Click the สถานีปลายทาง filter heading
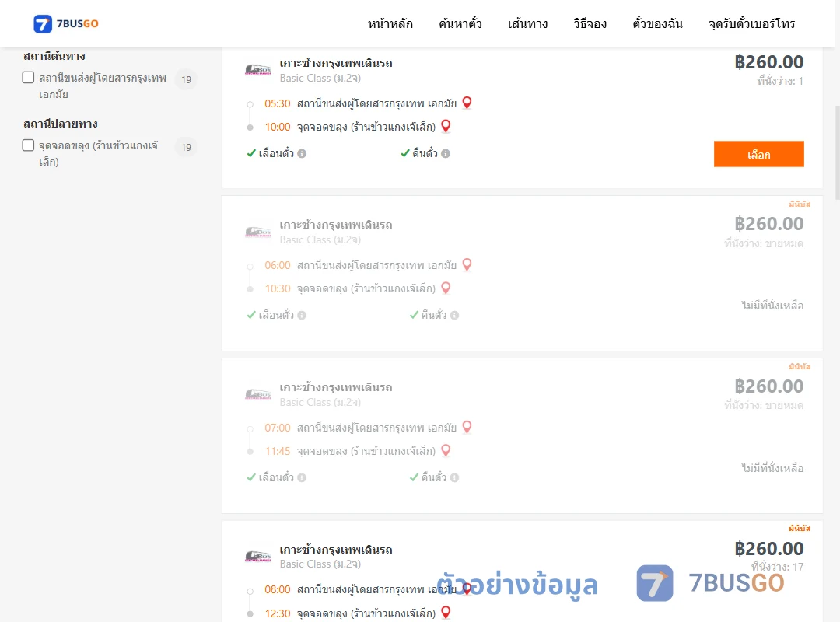Screen dimensions: 840x622 click(61, 123)
